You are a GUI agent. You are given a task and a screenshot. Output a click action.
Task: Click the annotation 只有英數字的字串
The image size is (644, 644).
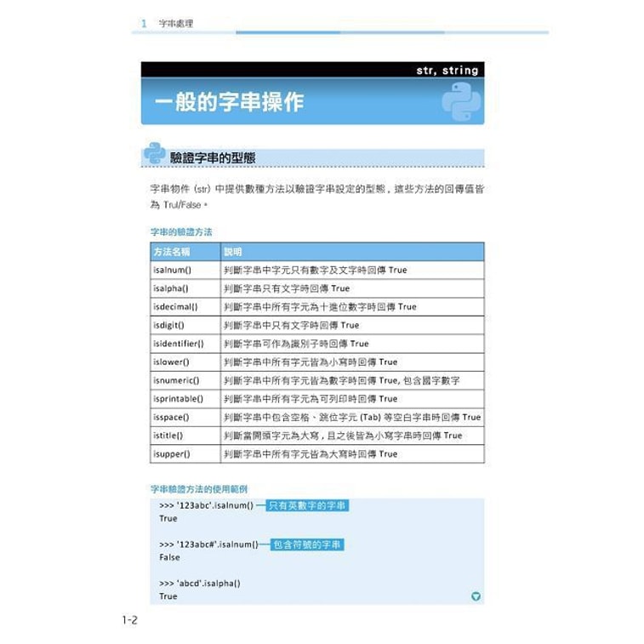point(307,505)
